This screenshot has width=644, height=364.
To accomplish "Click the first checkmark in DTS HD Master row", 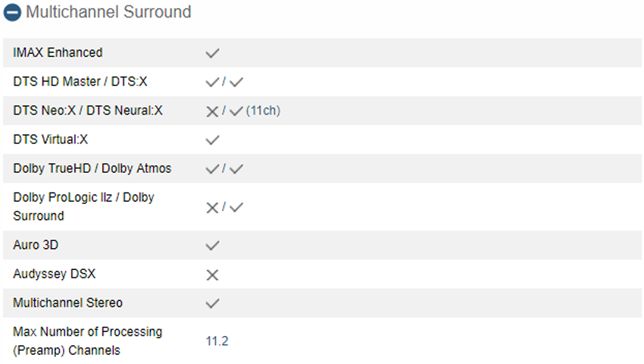I will [x=212, y=82].
